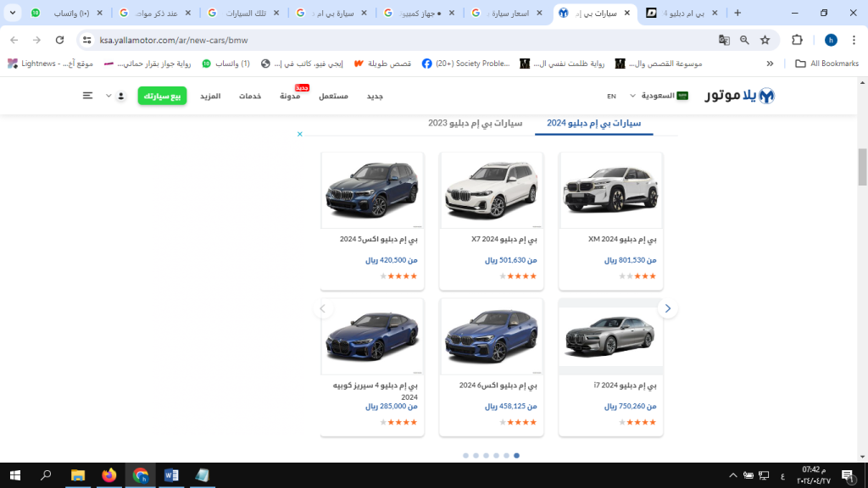Open Windows Start menu
Viewport: 868px width, 488px height.
coord(15,475)
